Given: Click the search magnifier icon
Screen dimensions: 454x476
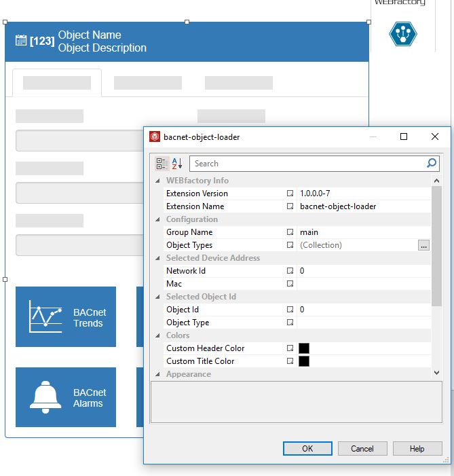Looking at the screenshot, I should coord(432,164).
